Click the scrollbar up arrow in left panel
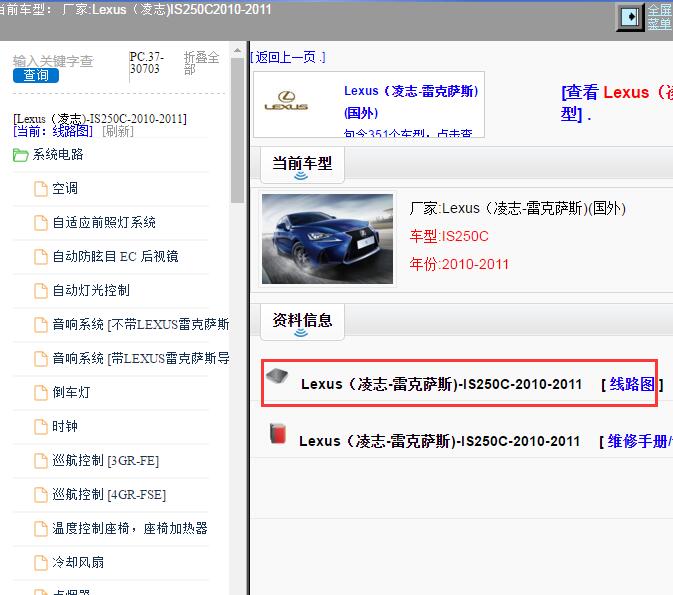This screenshot has width=673, height=595. (x=237, y=51)
